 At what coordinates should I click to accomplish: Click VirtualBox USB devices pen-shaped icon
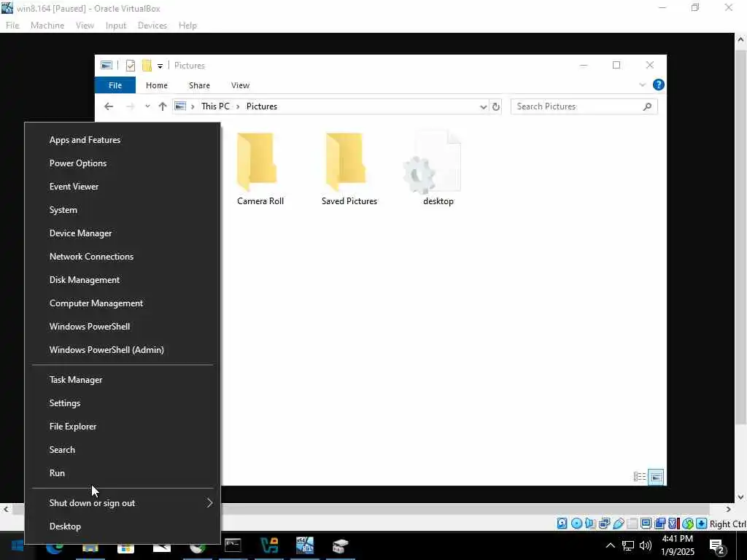click(x=619, y=524)
